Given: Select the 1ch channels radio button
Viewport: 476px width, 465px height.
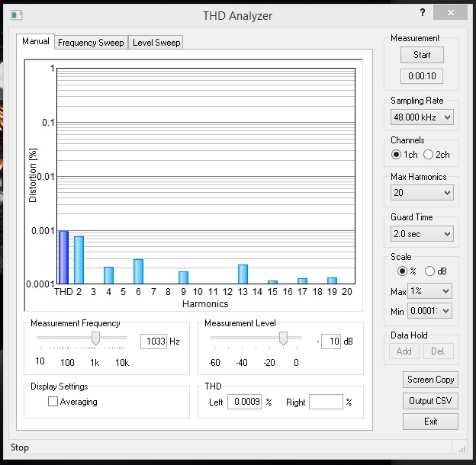Looking at the screenshot, I should (x=396, y=155).
